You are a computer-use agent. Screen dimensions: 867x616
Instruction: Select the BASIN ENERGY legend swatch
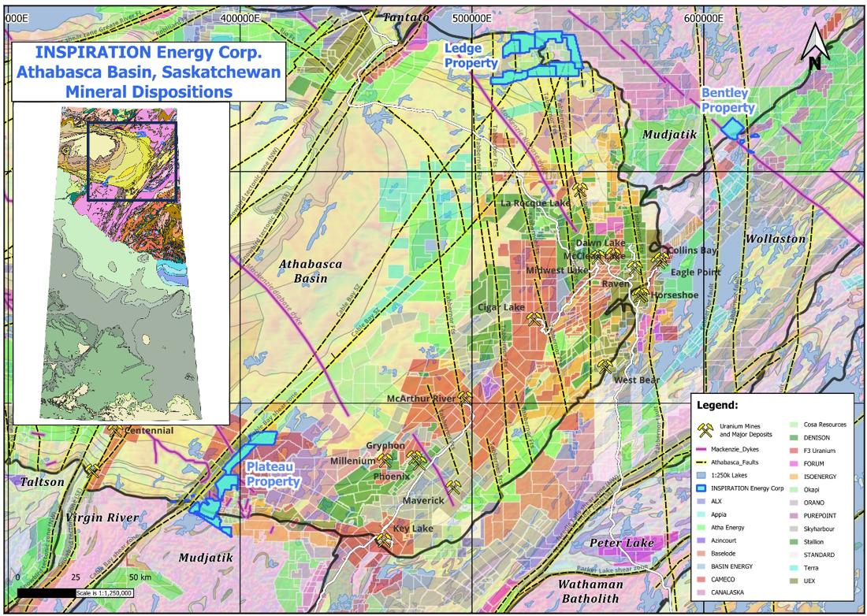point(701,566)
